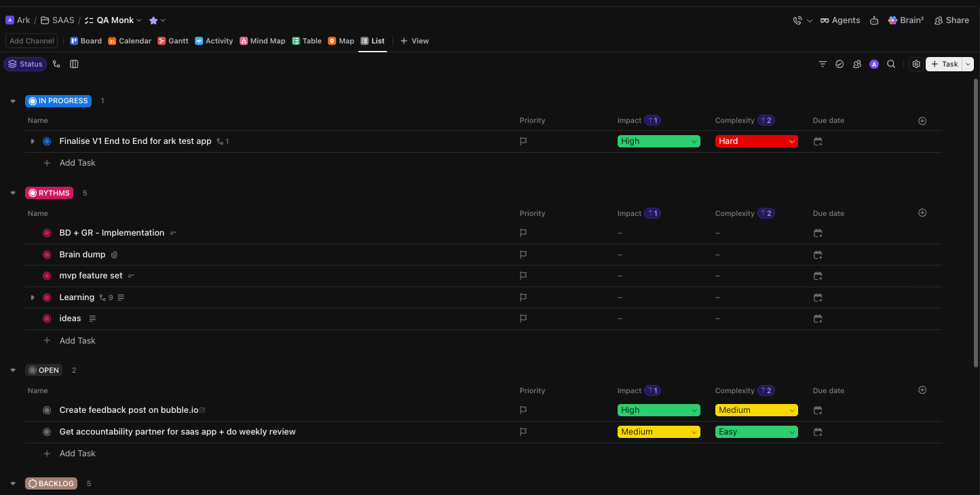Image resolution: width=980 pixels, height=495 pixels.
Task: Toggle status circle of Get accountability partner
Action: [x=47, y=432]
